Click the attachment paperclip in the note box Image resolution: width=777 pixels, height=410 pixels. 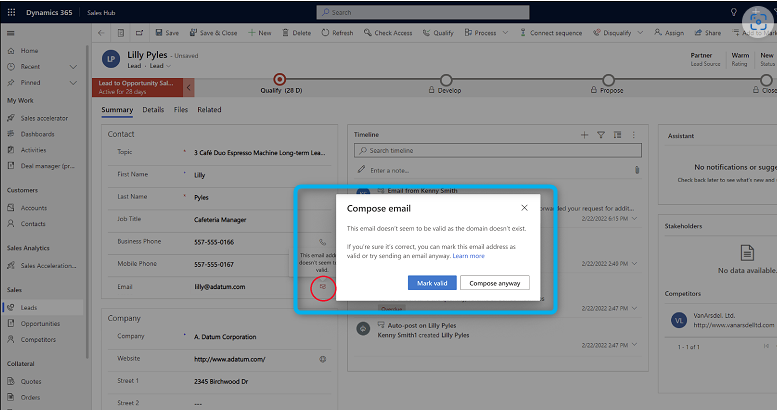(x=636, y=170)
